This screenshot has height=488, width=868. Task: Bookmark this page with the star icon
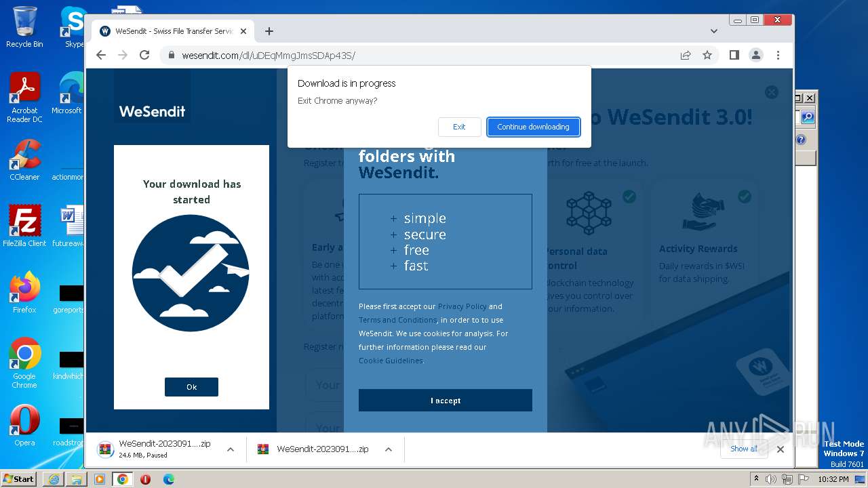[707, 55]
